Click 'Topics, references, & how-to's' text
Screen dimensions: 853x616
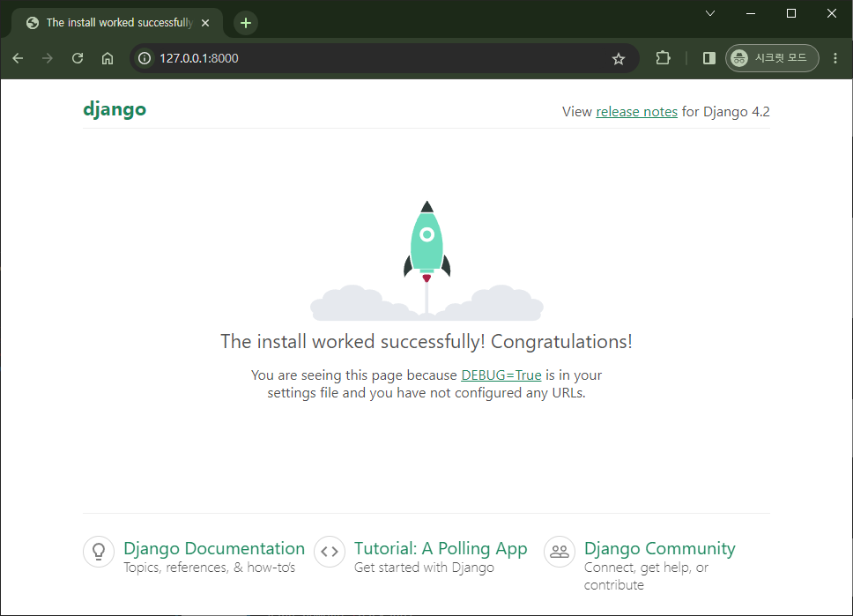pos(210,568)
